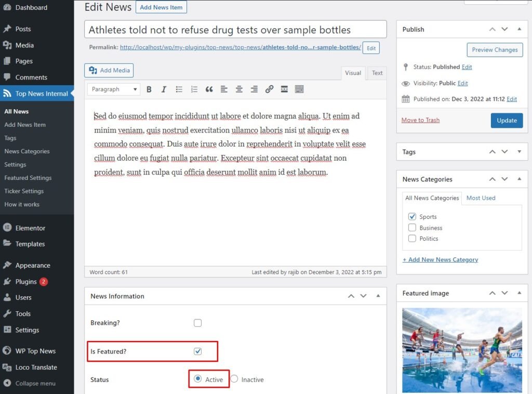This screenshot has height=394, width=532.
Task: Apply Italic formatting in editor toolbar
Action: pyautogui.click(x=164, y=89)
